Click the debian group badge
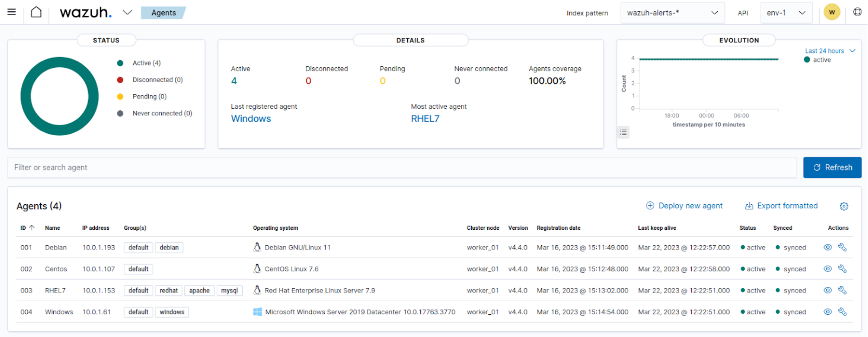 tap(169, 247)
